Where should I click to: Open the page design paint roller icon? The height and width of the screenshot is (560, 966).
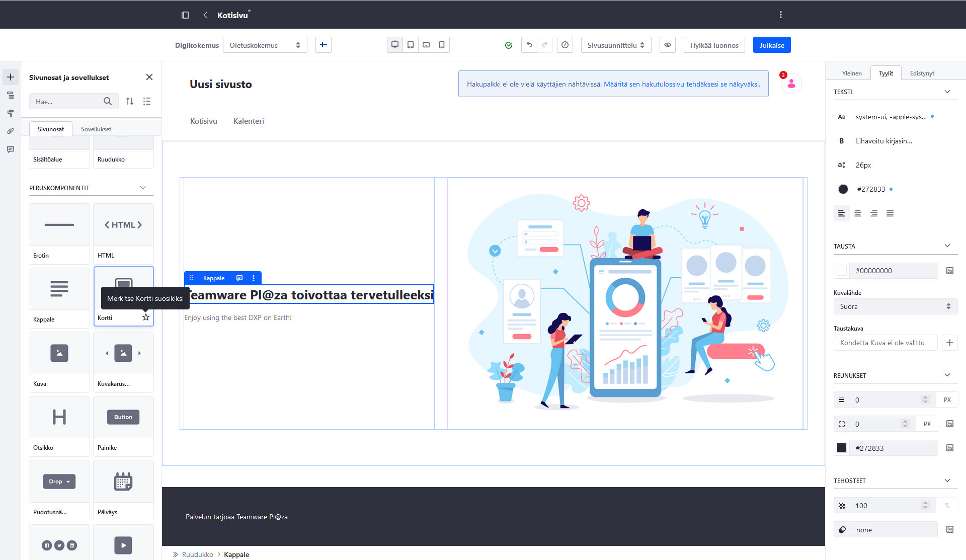click(11, 113)
